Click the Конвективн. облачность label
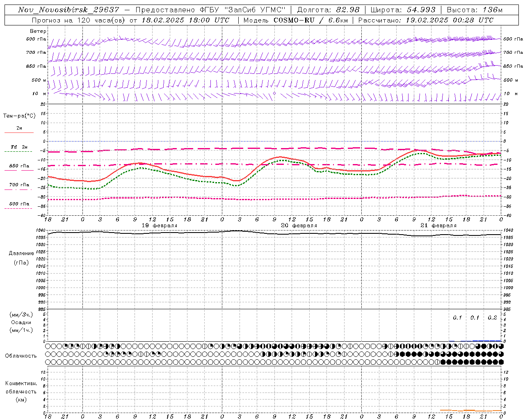525x420 pixels. 21,388
